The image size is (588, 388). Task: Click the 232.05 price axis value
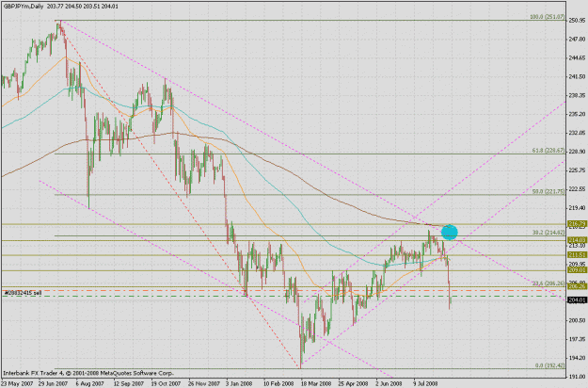[577, 133]
